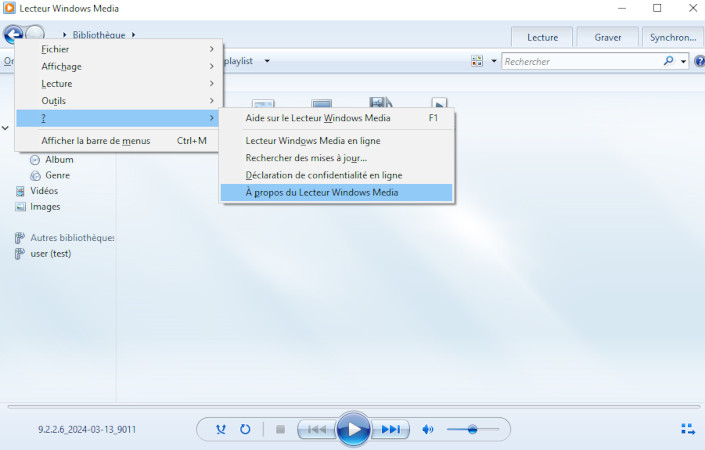Click À propos du Lecteur Windows Media
Screen dimensions: 705x450
tap(336, 192)
